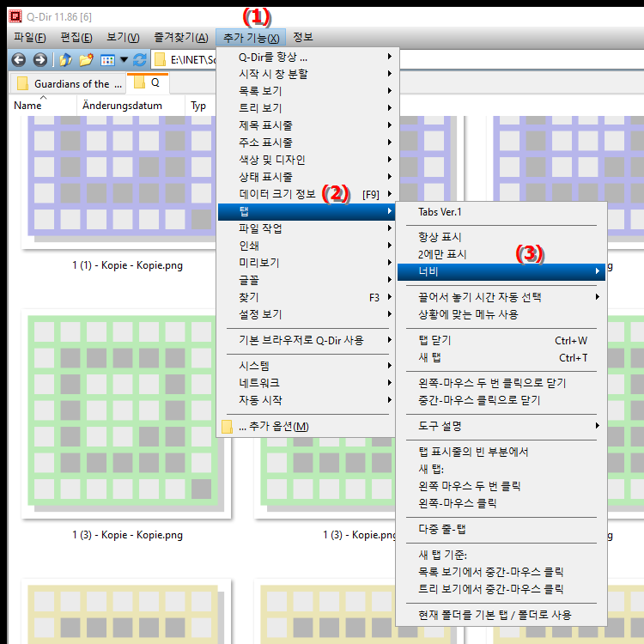Open the 시스템 submenu
Image resolution: width=644 pixels, height=644 pixels.
pyautogui.click(x=306, y=366)
